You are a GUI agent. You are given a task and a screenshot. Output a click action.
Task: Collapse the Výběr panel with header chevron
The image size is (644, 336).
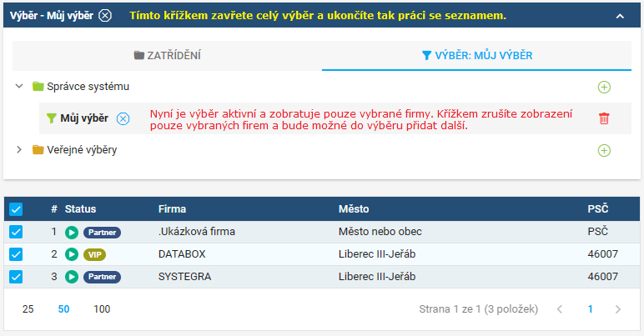tap(620, 16)
